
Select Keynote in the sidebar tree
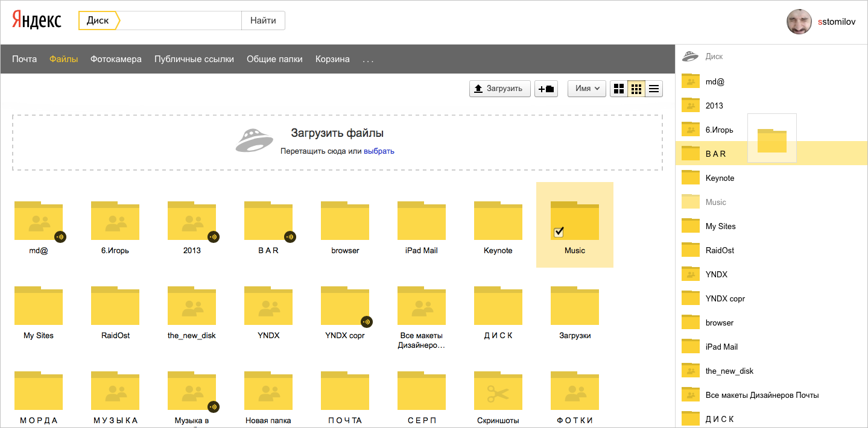(x=771, y=177)
